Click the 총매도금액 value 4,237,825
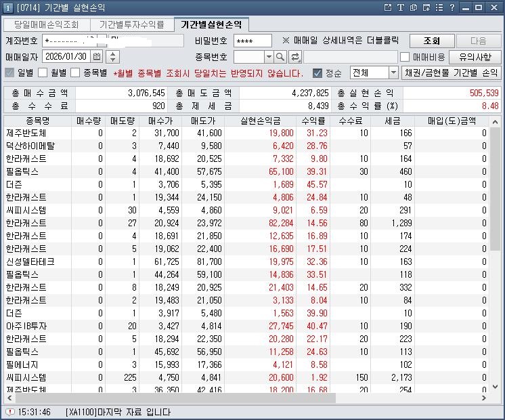Screen dimensions: 505x420 310,93
